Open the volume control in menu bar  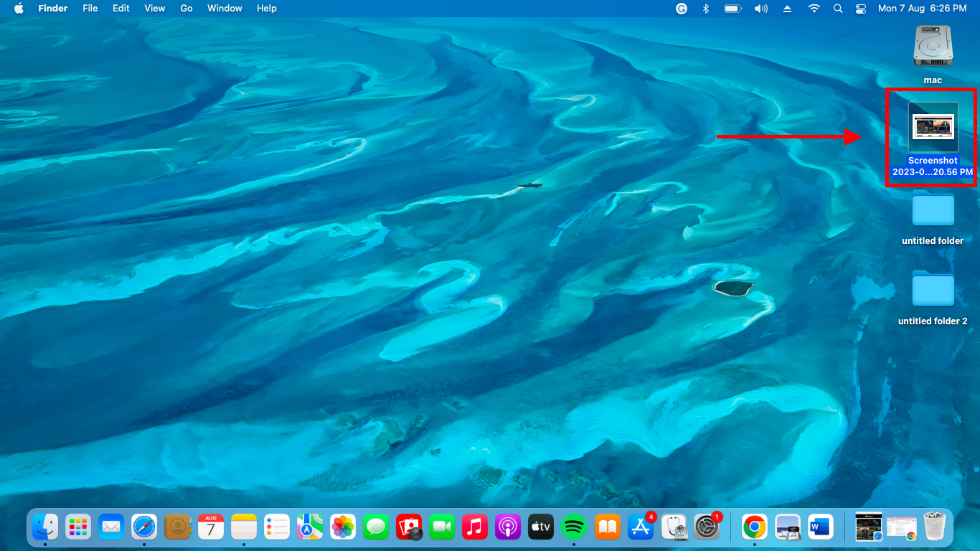760,8
